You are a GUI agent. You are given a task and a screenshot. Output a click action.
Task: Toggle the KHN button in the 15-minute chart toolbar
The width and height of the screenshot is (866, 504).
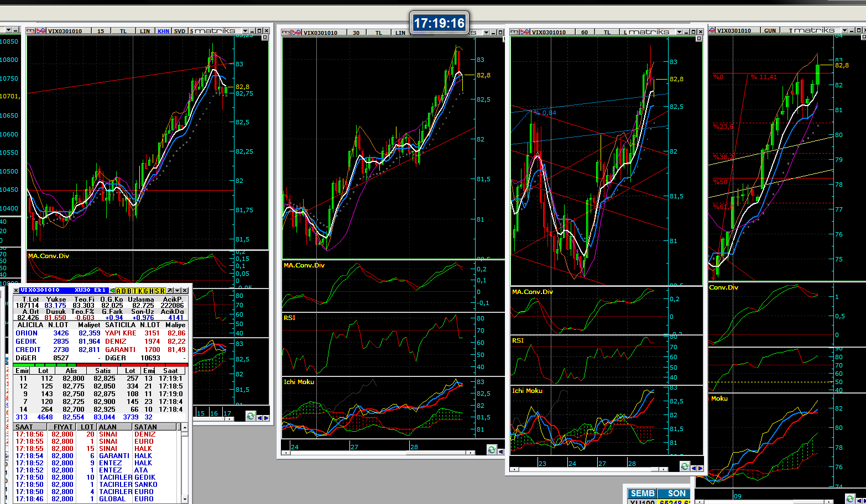pos(163,31)
